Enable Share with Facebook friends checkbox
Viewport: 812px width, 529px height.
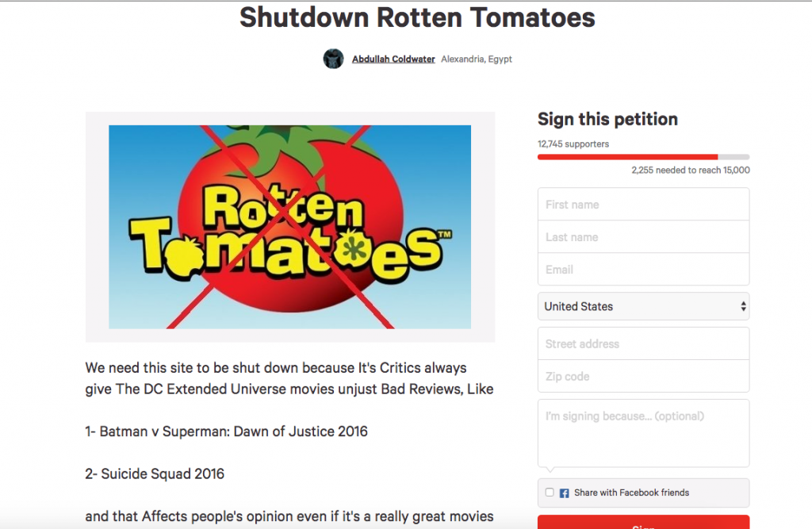click(550, 493)
